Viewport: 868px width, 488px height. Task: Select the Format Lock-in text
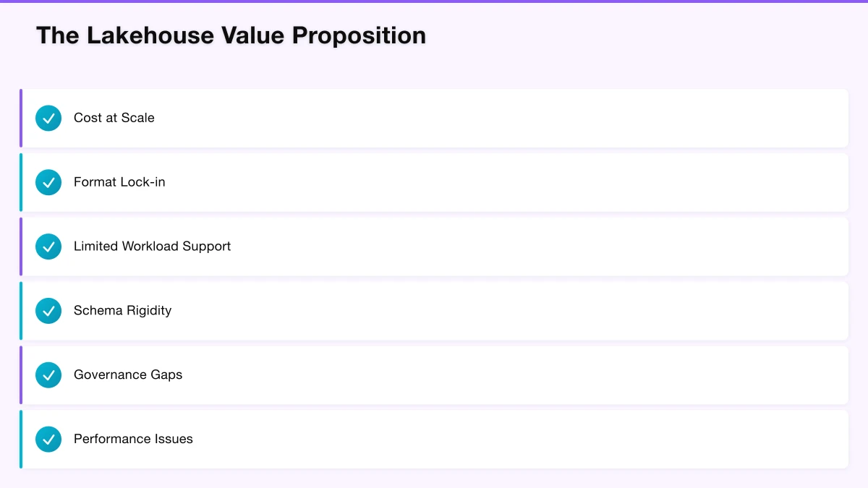pyautogui.click(x=119, y=182)
